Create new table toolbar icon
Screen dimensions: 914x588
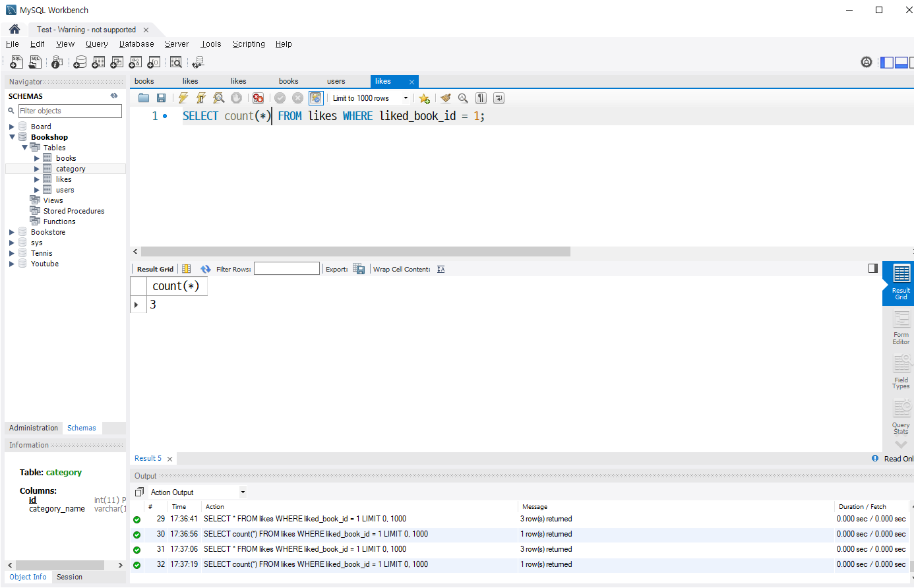pos(98,62)
